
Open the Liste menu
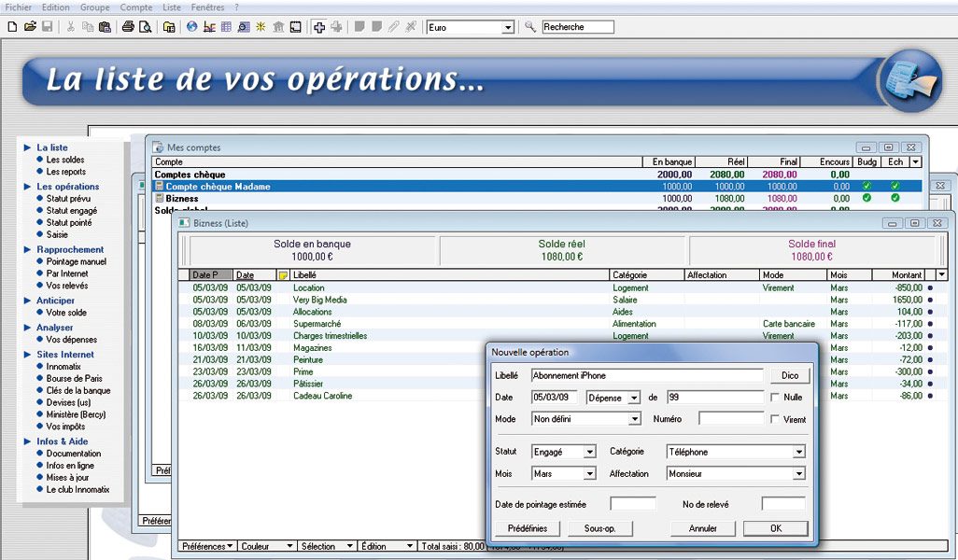[x=172, y=7]
